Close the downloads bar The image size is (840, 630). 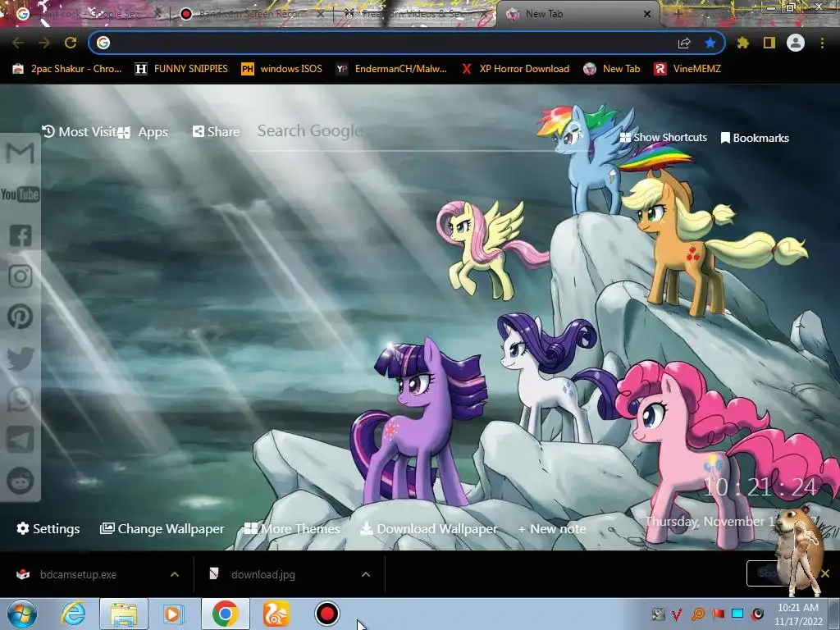825,573
